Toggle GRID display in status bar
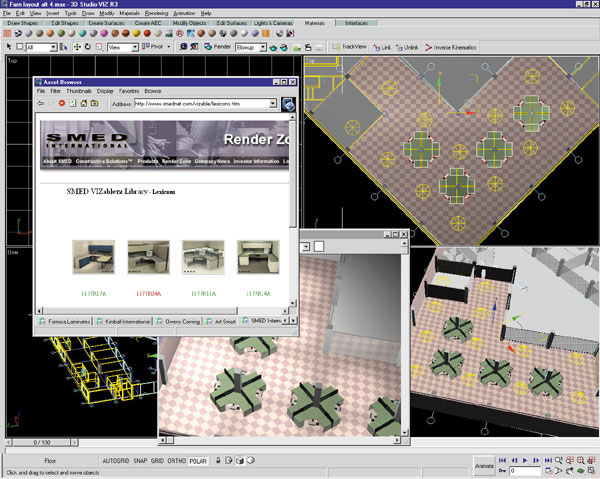 (x=157, y=461)
